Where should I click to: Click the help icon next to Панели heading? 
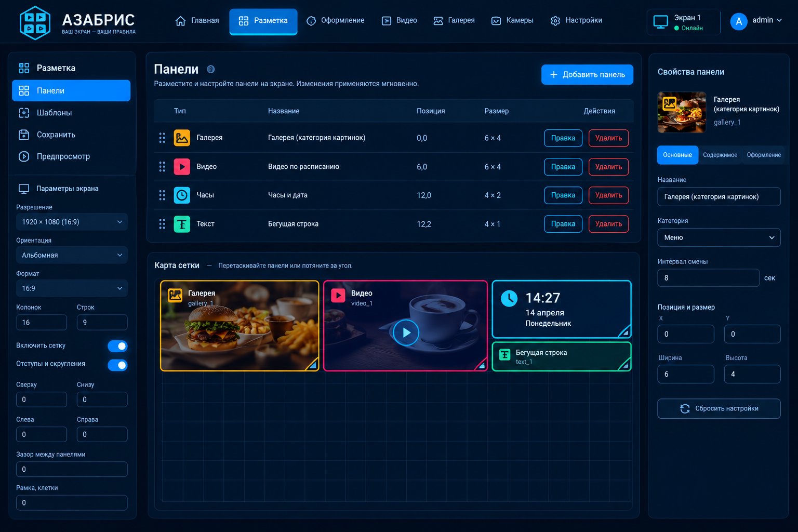[210, 69]
